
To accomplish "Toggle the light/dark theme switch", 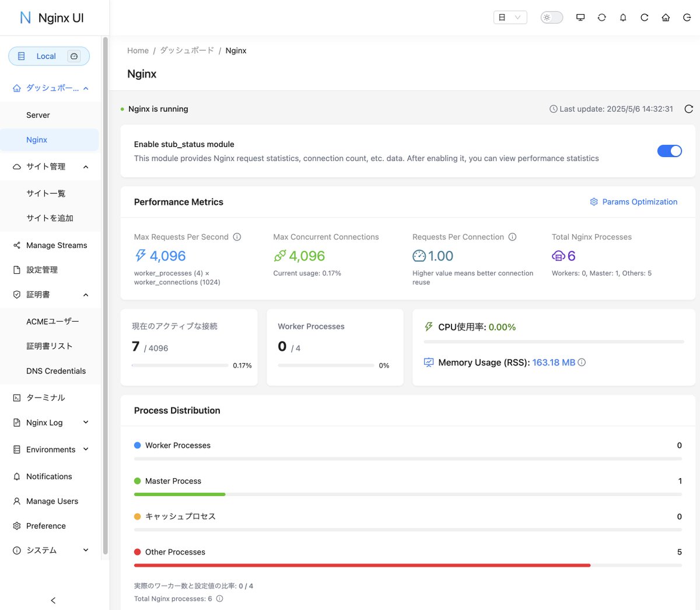I will [x=551, y=18].
